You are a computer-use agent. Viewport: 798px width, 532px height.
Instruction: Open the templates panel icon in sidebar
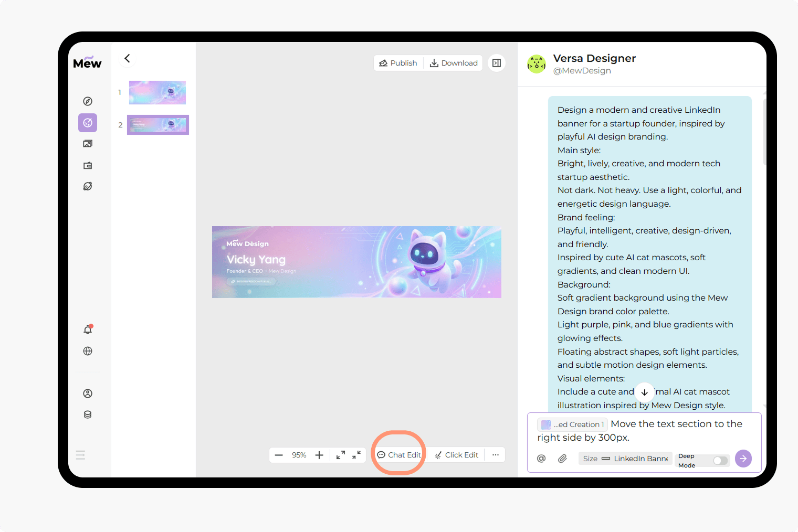click(88, 165)
